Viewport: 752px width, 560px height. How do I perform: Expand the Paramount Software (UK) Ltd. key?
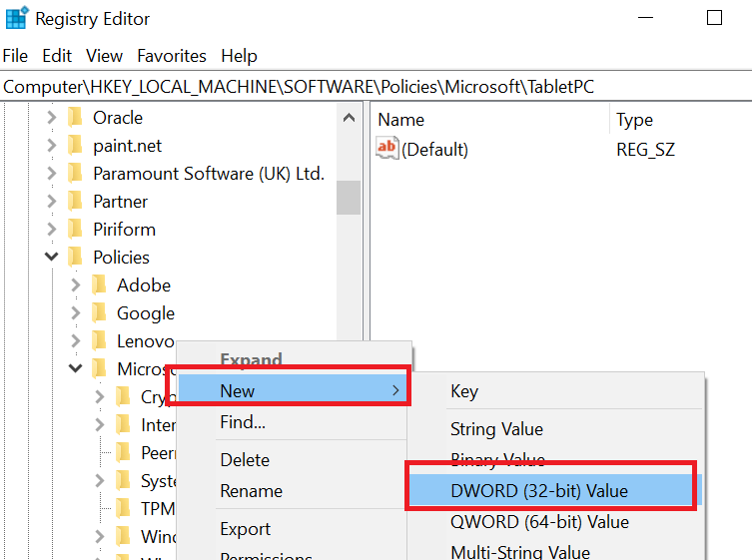(52, 173)
